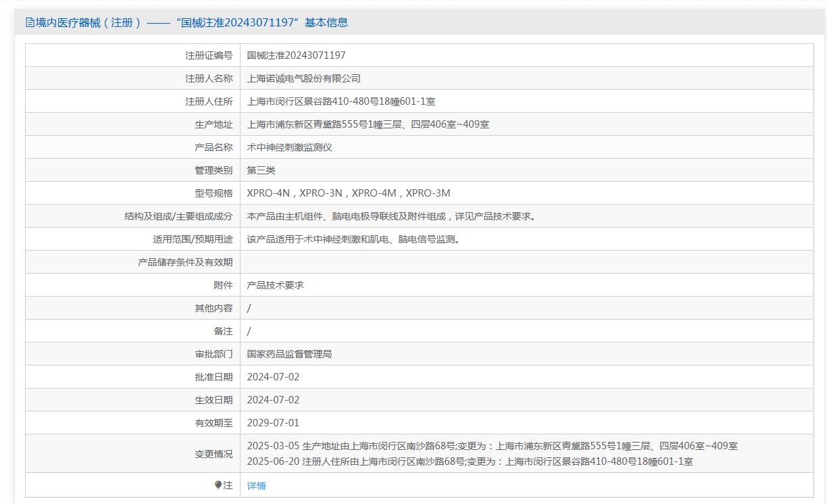The image size is (827, 504).
Task: Click the 产品技术要求 attachment entry
Action: pos(276,285)
